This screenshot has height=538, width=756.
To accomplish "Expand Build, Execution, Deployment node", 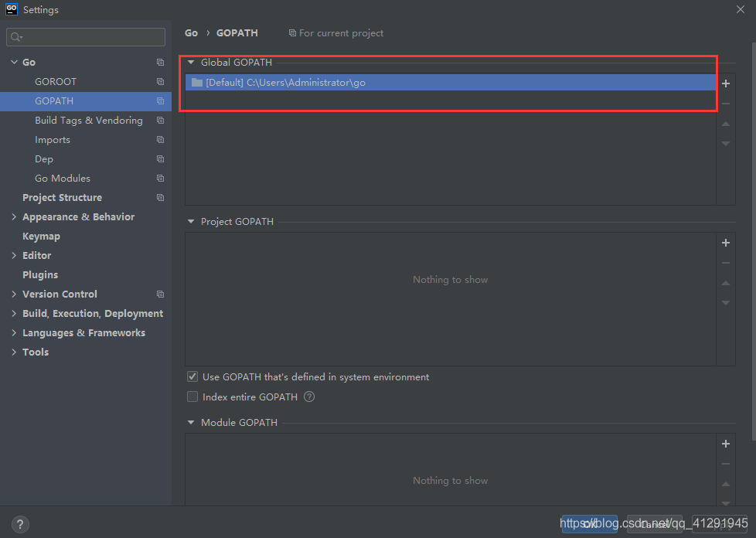I will coord(14,313).
